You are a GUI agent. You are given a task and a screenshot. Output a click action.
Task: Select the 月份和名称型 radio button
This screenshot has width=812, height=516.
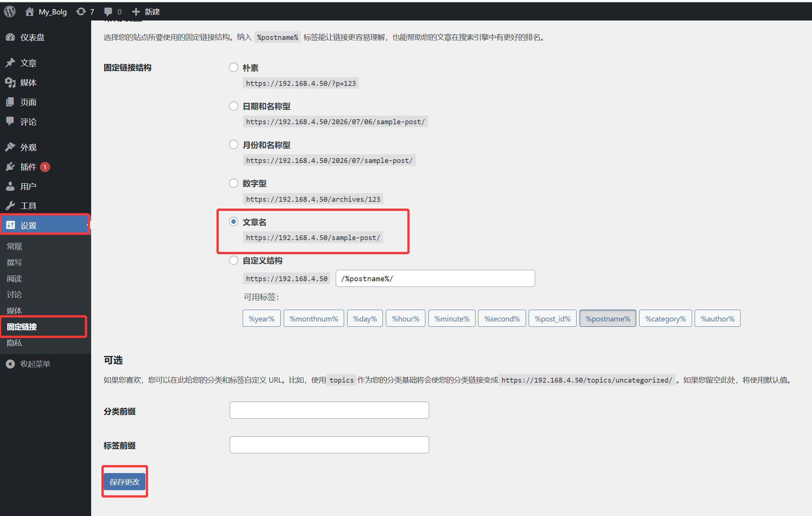click(234, 144)
